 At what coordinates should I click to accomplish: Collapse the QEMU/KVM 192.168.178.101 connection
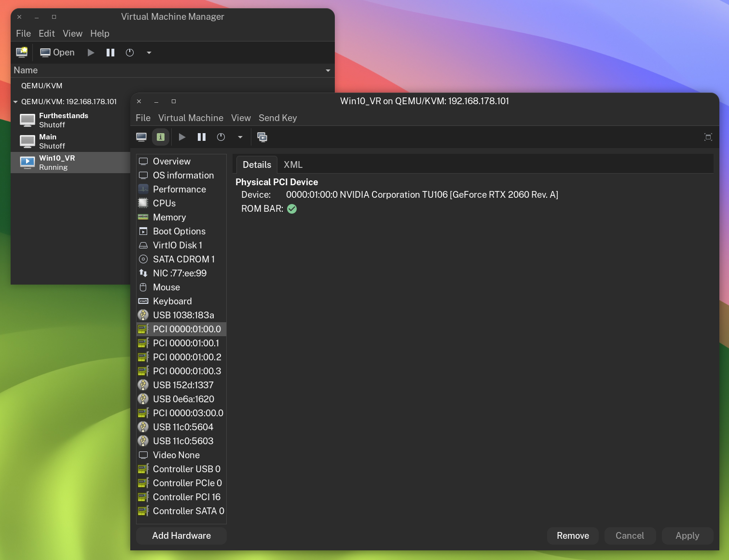click(15, 102)
